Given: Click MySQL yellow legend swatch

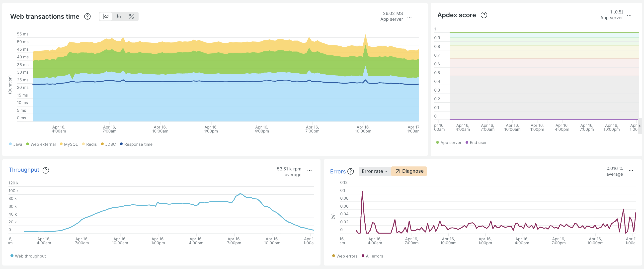Looking at the screenshot, I should click(x=61, y=144).
